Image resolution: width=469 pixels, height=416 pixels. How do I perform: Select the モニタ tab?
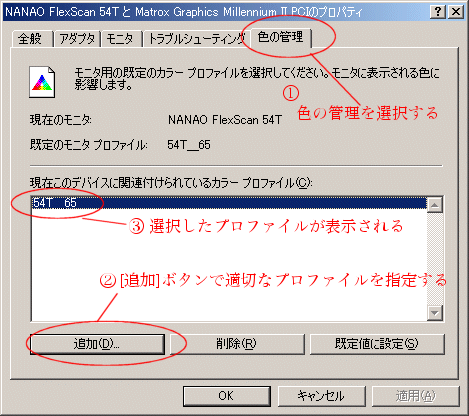(121, 39)
